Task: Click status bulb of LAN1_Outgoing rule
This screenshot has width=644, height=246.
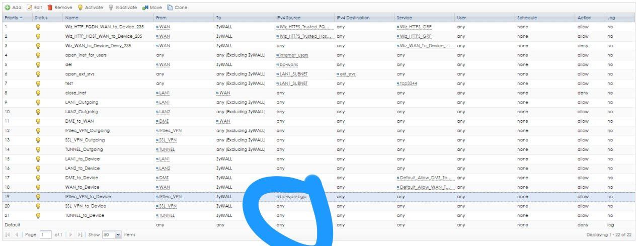Action: pyautogui.click(x=38, y=103)
